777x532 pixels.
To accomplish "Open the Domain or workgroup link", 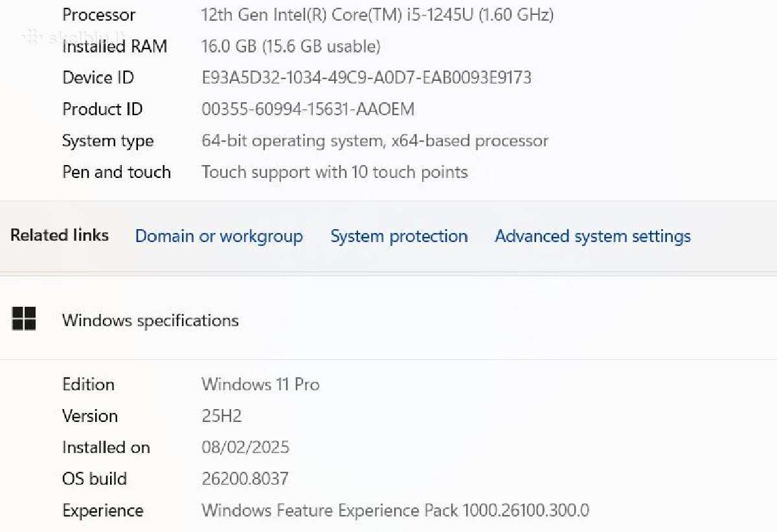I will [x=219, y=236].
